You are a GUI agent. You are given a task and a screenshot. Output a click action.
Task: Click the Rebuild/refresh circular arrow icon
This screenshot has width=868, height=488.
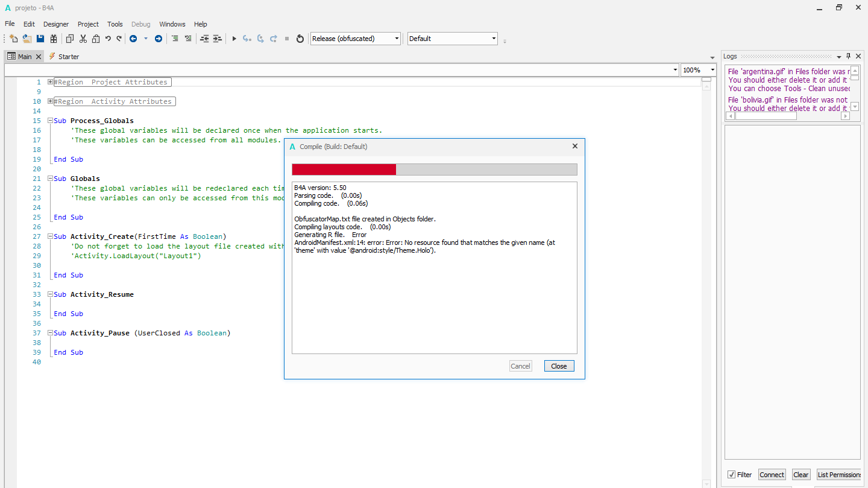point(300,38)
